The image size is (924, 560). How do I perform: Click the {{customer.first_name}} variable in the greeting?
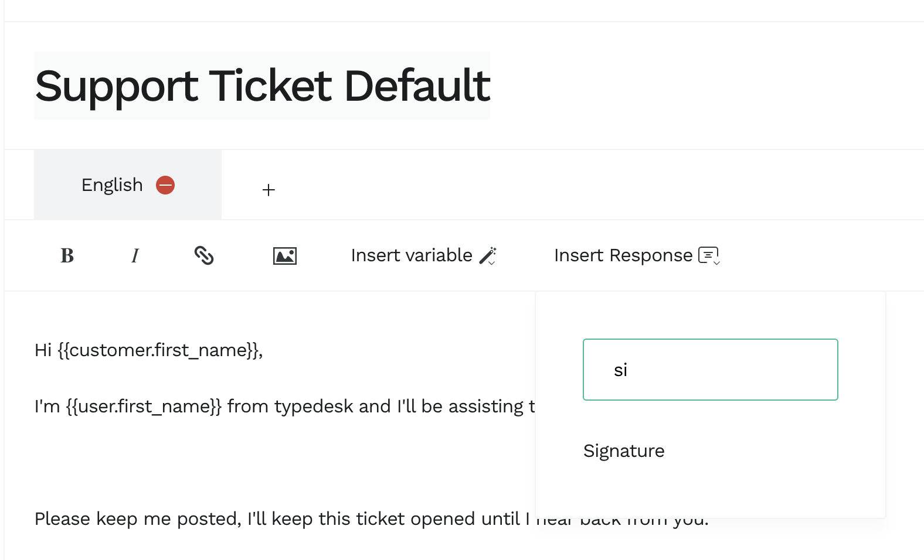158,350
